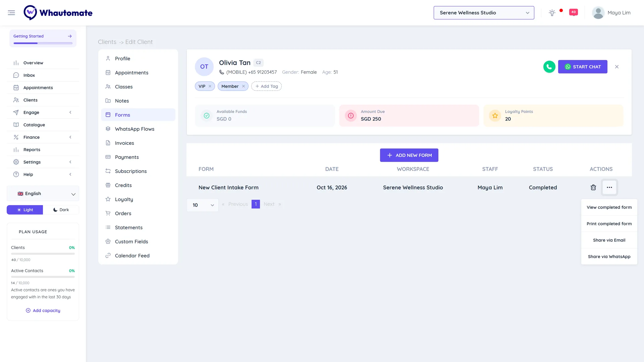Open the Loyalty tab
The width and height of the screenshot is (644, 362).
pyautogui.click(x=138, y=199)
